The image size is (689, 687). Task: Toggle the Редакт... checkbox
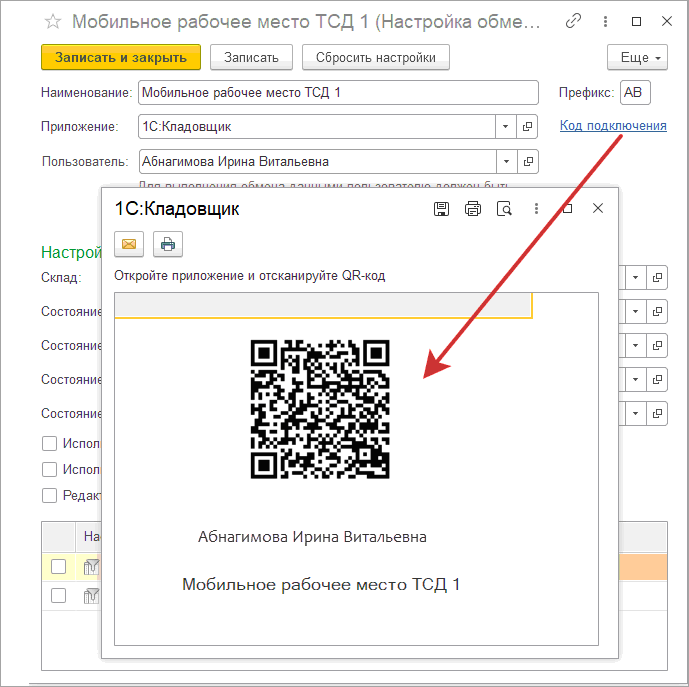click(x=49, y=495)
